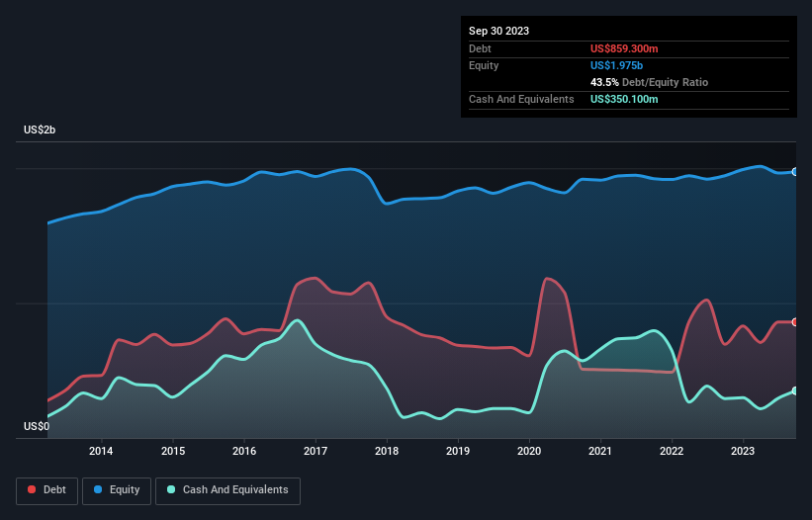The image size is (812, 520).
Task: Click the 2018 x-axis label
Action: point(387,451)
